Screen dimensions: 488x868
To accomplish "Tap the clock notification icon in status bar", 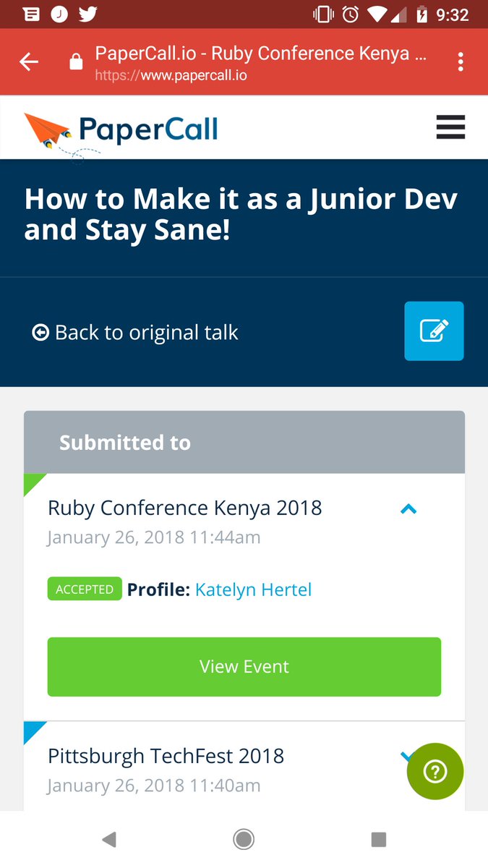I will (59, 14).
